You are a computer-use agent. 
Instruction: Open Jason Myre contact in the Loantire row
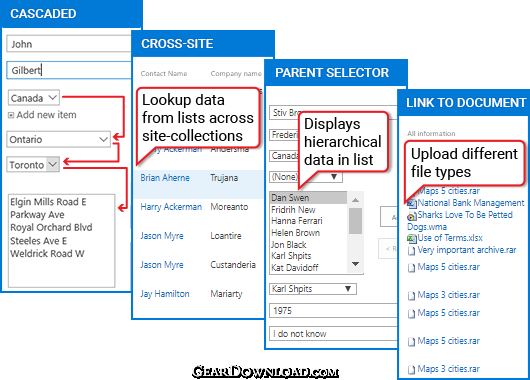tap(162, 236)
